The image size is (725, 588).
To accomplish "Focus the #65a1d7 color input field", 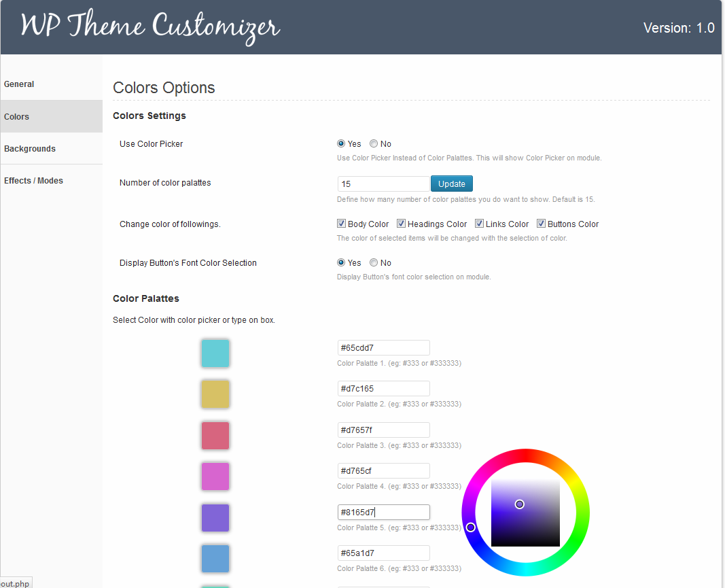I will 383,553.
